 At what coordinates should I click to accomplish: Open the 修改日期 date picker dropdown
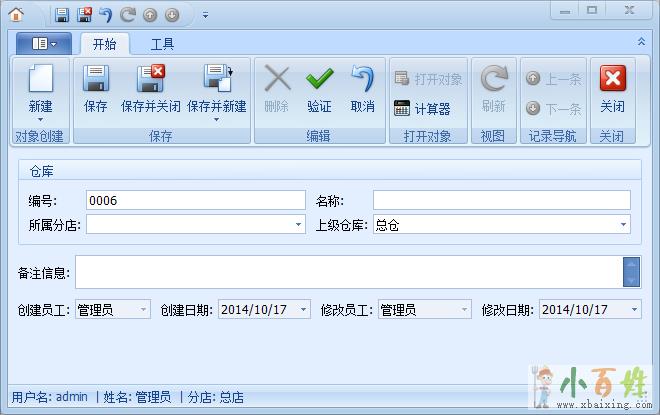634,310
